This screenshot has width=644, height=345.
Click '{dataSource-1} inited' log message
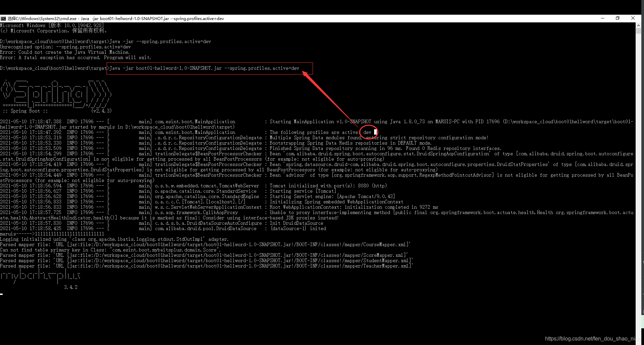click(x=298, y=229)
